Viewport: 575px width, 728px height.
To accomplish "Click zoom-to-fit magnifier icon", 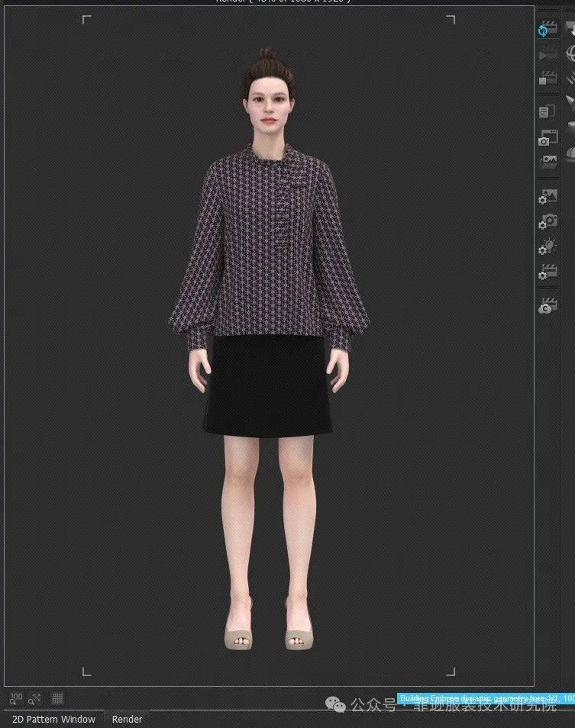I will [x=35, y=698].
